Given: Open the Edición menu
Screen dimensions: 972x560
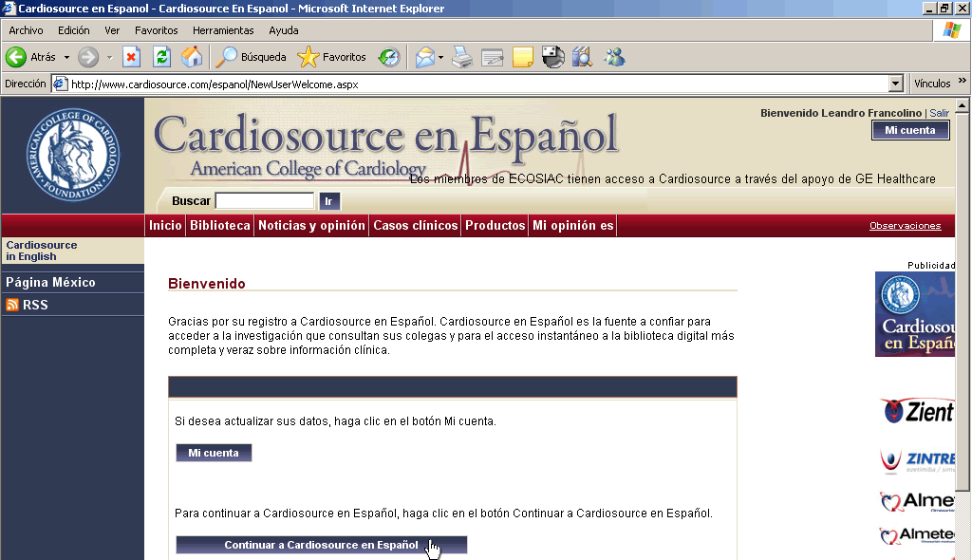Looking at the screenshot, I should tap(74, 30).
